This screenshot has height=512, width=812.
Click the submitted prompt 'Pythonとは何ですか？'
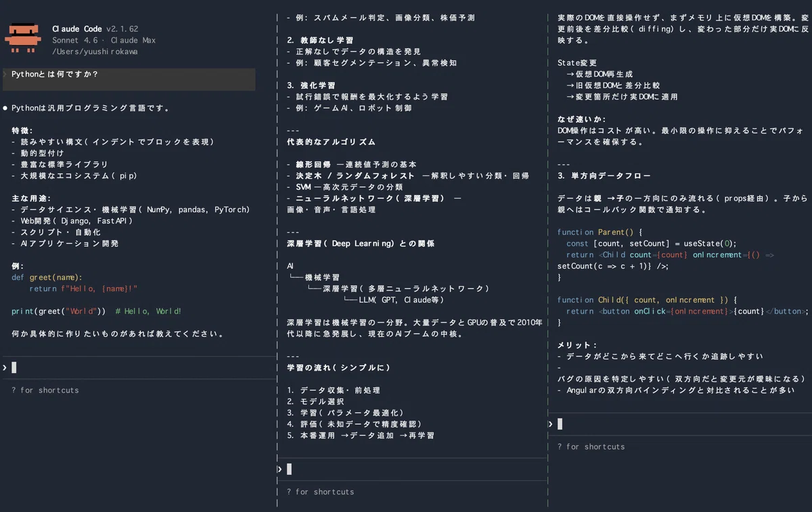[x=55, y=74]
